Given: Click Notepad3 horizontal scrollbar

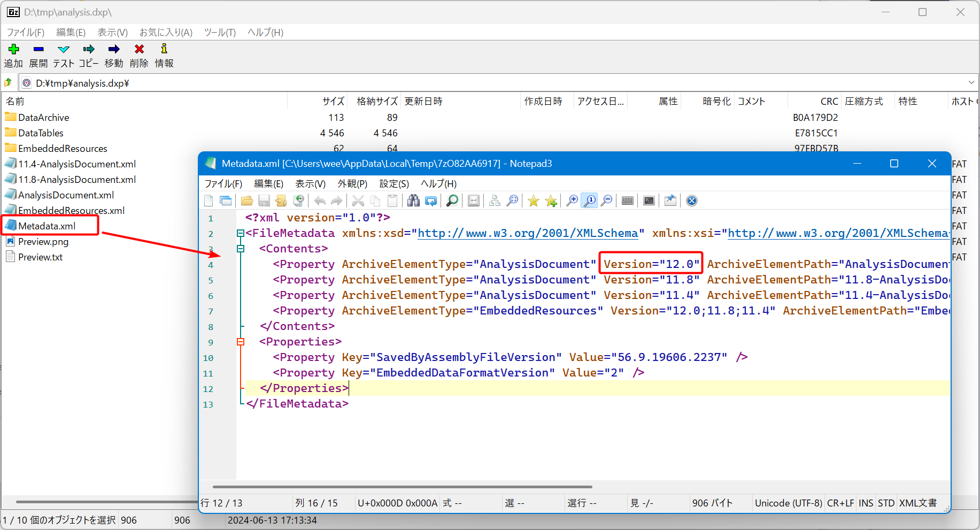Looking at the screenshot, I should [402, 487].
